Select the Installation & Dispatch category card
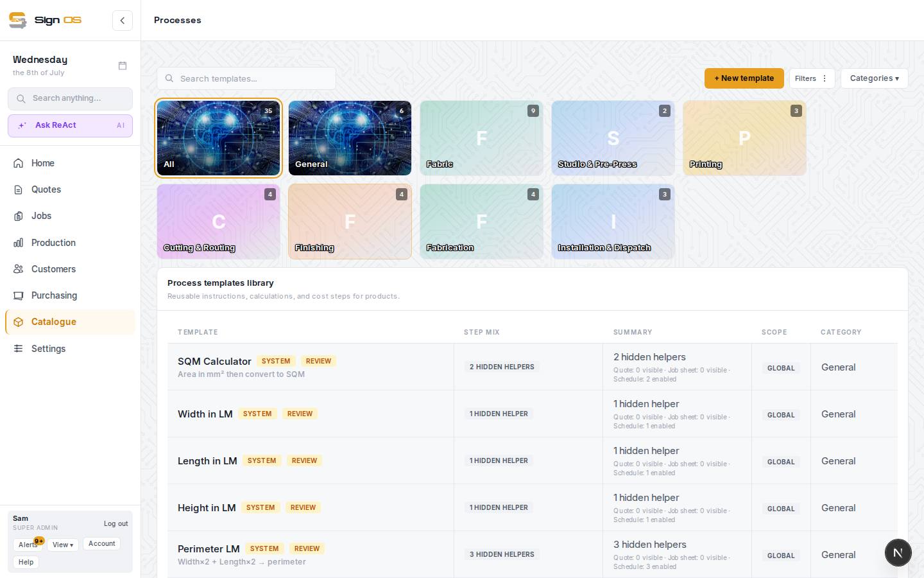The width and height of the screenshot is (924, 578). point(613,222)
